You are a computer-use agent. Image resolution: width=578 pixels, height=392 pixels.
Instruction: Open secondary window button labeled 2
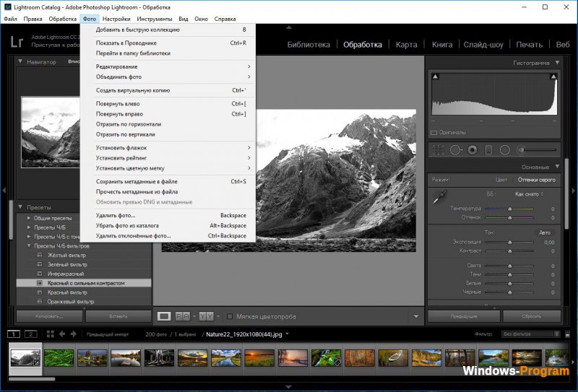31,334
